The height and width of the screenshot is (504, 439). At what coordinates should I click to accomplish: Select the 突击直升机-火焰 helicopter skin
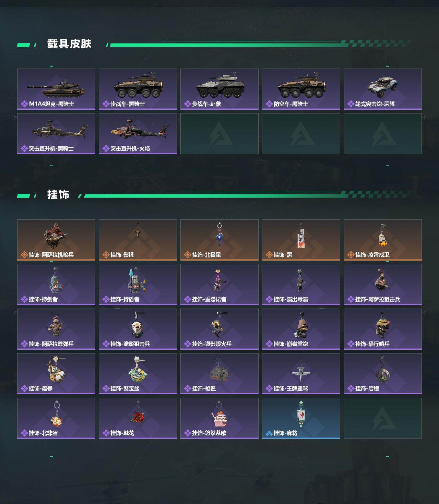point(138,134)
